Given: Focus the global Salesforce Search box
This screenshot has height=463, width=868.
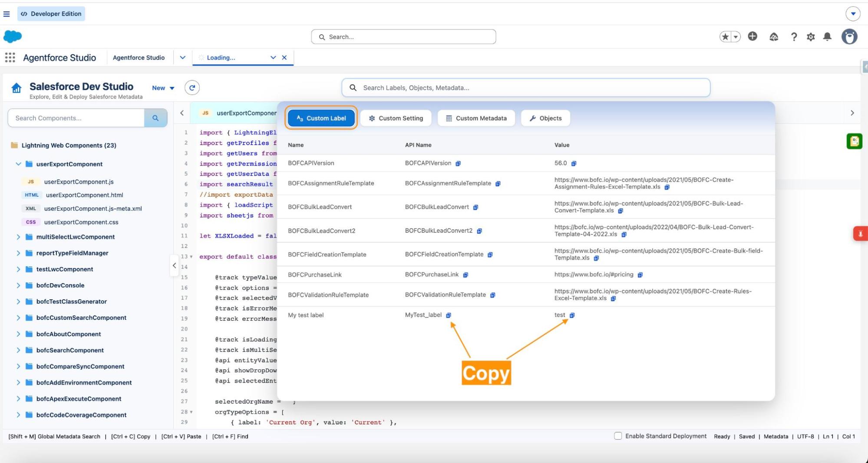Looking at the screenshot, I should (x=403, y=37).
